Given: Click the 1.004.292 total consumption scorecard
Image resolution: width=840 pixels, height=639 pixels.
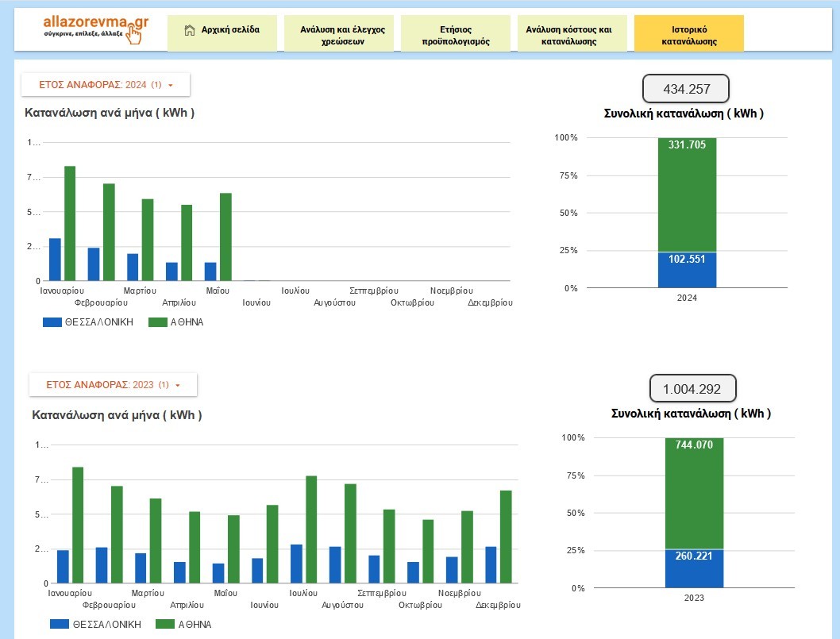Looking at the screenshot, I should [693, 389].
